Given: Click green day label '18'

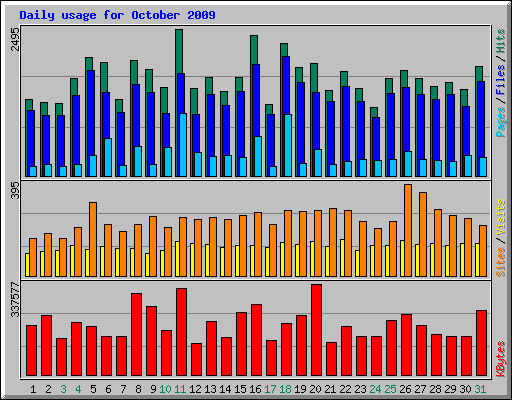Looking at the screenshot, I should [x=285, y=389].
